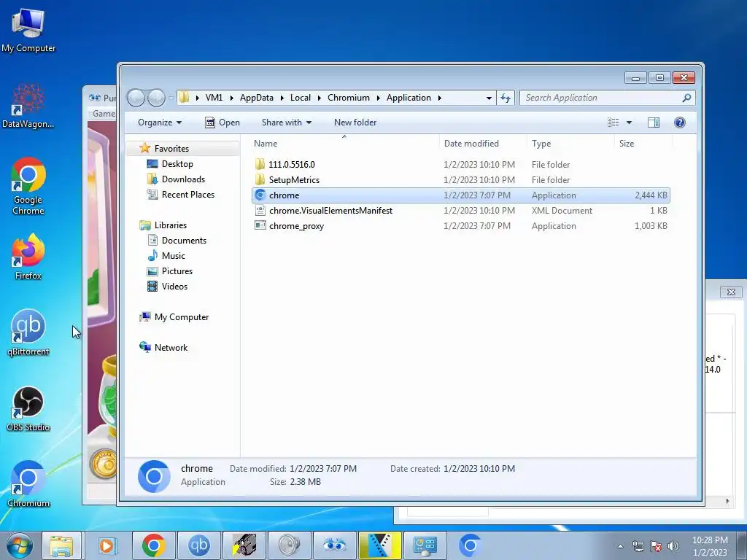
Task: Go to the VM1 breadcrumb folder
Action: pyautogui.click(x=214, y=98)
